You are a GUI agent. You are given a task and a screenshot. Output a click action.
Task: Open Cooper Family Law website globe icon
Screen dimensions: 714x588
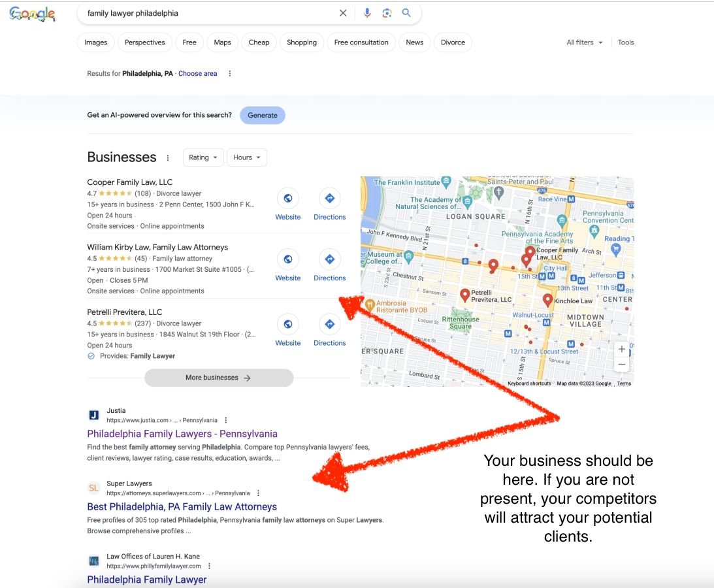(x=288, y=198)
